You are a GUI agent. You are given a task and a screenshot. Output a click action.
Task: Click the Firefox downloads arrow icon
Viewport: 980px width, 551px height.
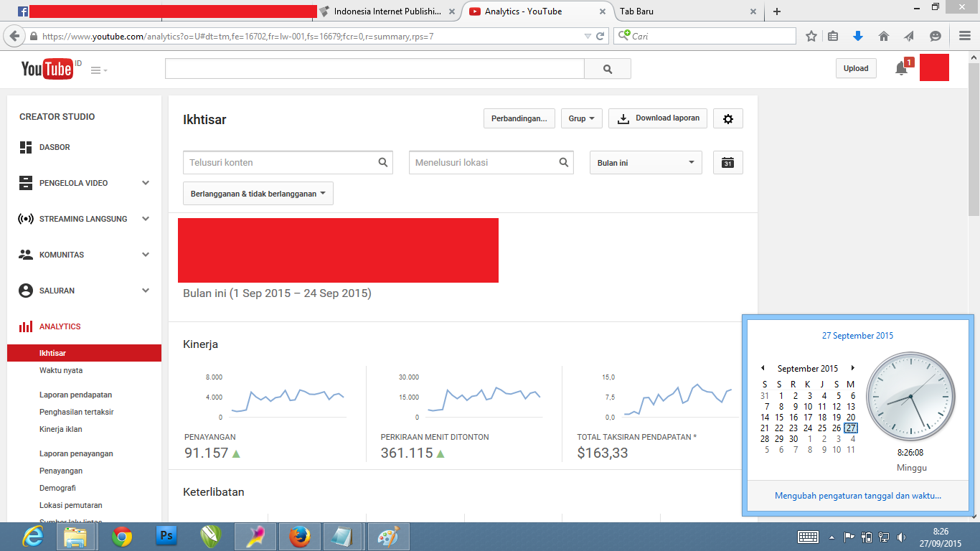tap(857, 36)
